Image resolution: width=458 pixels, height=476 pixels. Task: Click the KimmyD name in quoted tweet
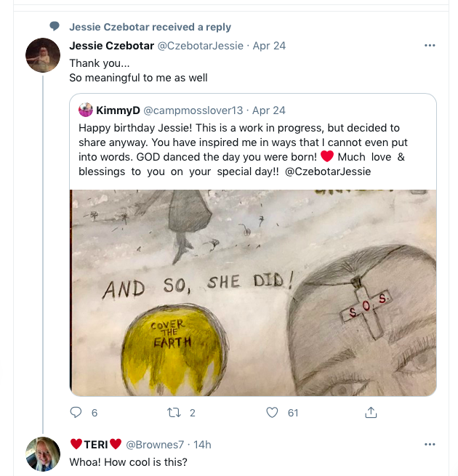coord(117,110)
